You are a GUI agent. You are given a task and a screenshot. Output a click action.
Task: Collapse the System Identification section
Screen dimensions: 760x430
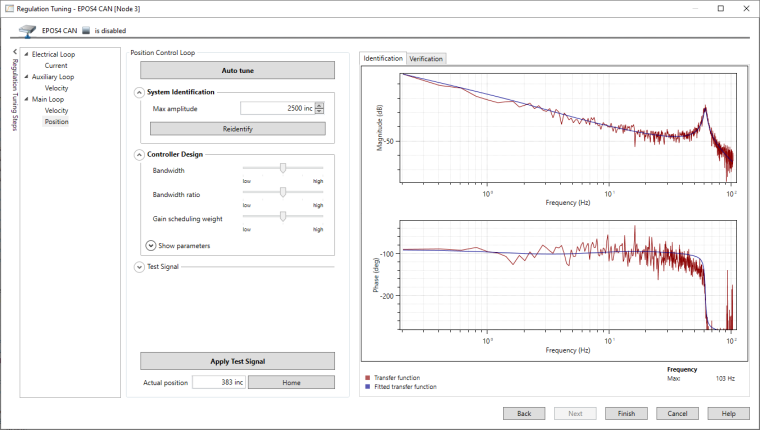[x=139, y=92]
